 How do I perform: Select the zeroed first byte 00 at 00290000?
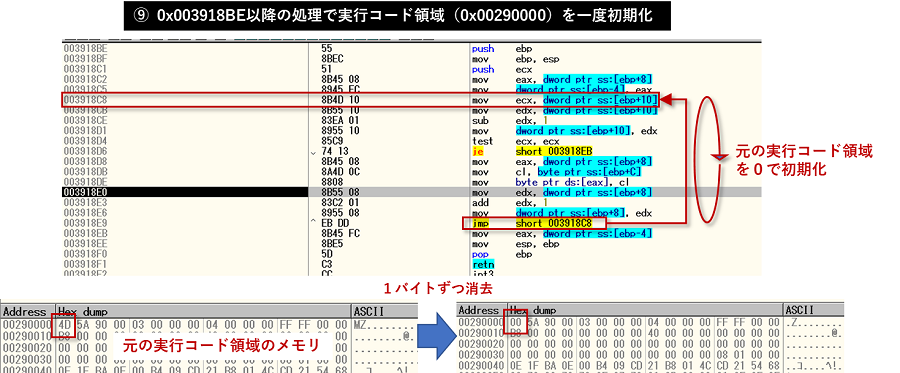click(516, 322)
